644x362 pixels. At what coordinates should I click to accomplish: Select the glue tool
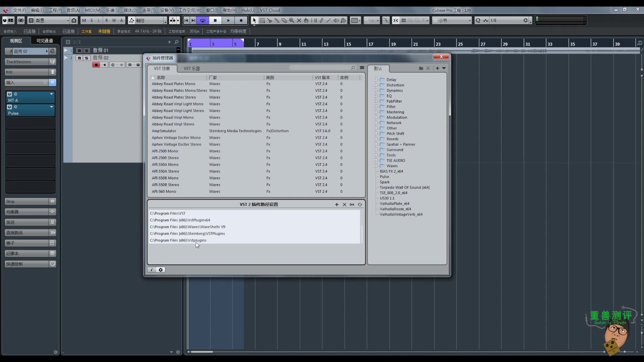(x=277, y=20)
